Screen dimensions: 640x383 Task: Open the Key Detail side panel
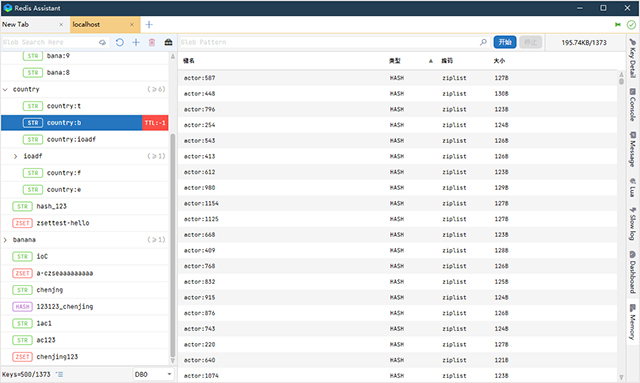coord(633,58)
